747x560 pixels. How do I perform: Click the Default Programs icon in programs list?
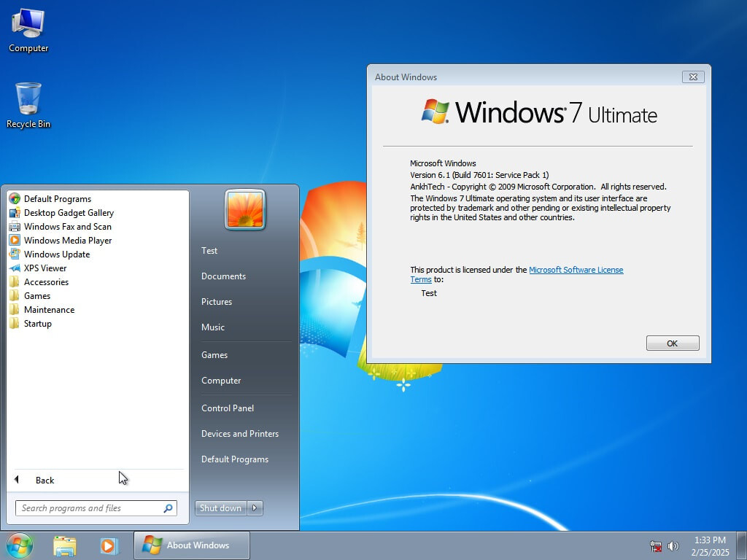pyautogui.click(x=15, y=198)
